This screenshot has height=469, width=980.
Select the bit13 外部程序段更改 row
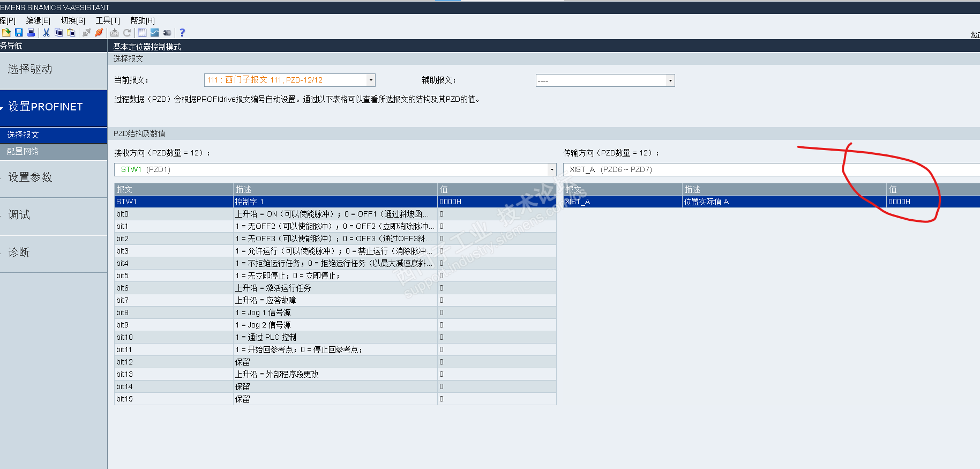335,374
